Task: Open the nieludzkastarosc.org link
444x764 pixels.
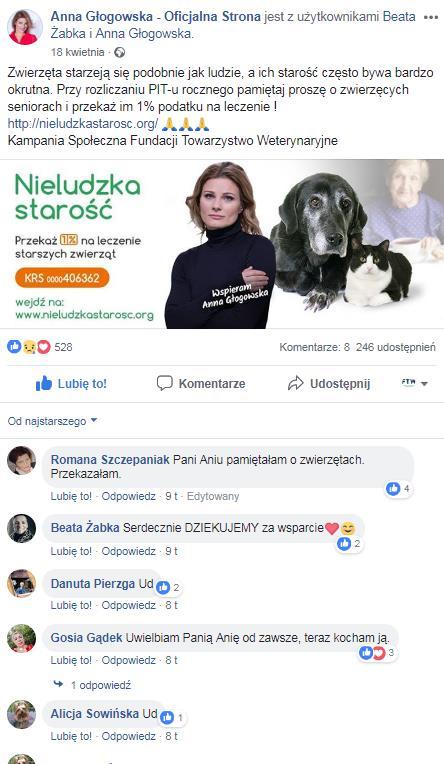Action: point(82,124)
